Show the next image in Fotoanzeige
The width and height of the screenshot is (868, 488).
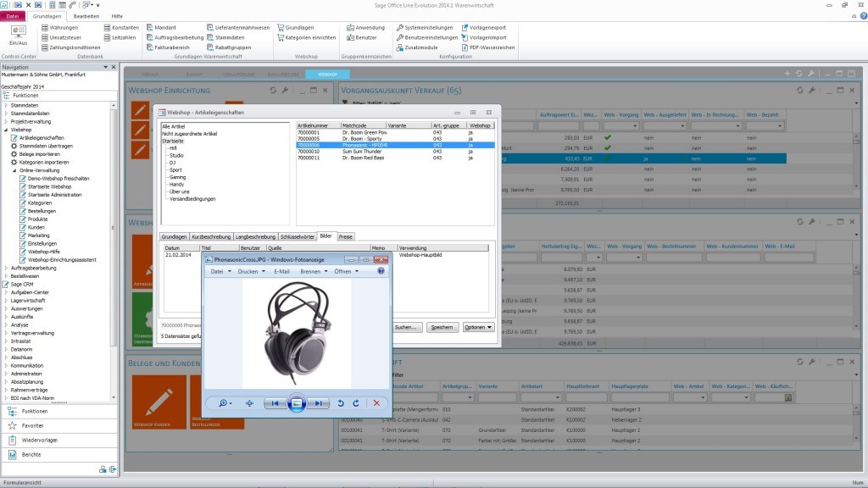click(320, 403)
